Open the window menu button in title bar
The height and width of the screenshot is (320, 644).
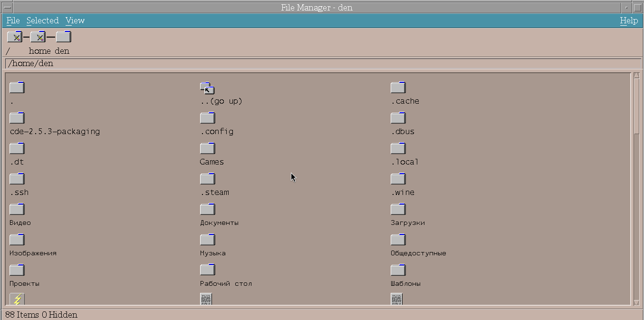tap(7, 8)
